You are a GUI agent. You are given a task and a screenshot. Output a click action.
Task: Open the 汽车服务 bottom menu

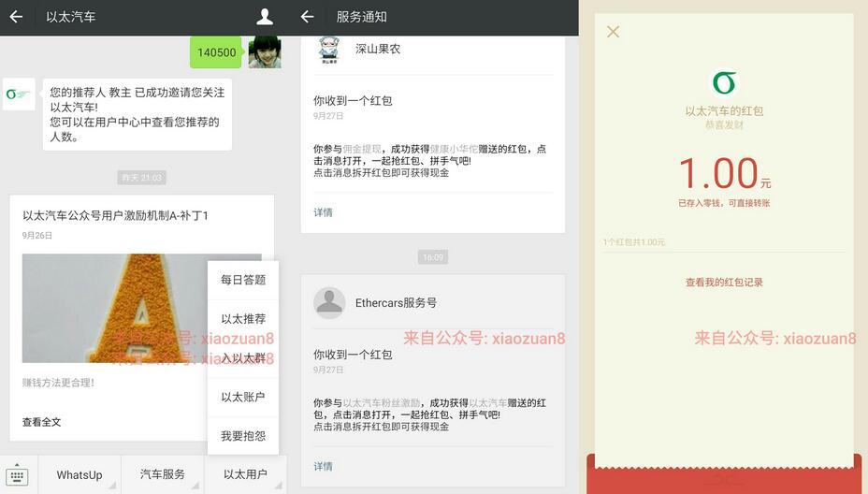point(162,474)
